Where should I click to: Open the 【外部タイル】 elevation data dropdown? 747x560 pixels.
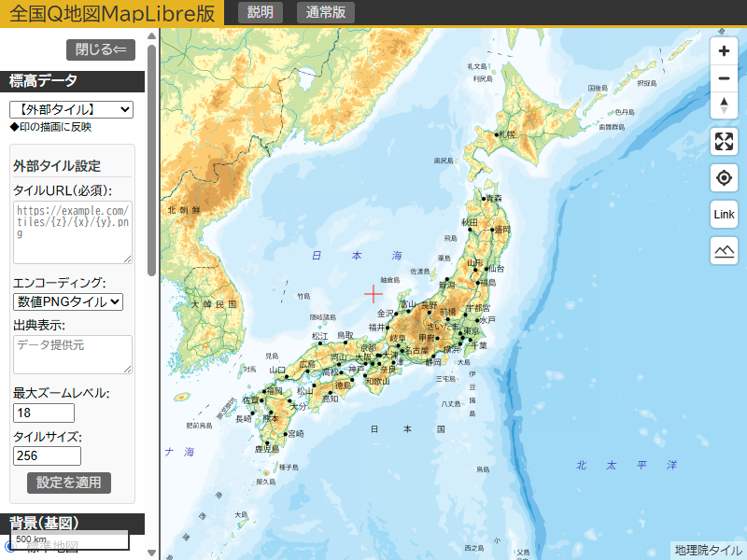click(71, 110)
